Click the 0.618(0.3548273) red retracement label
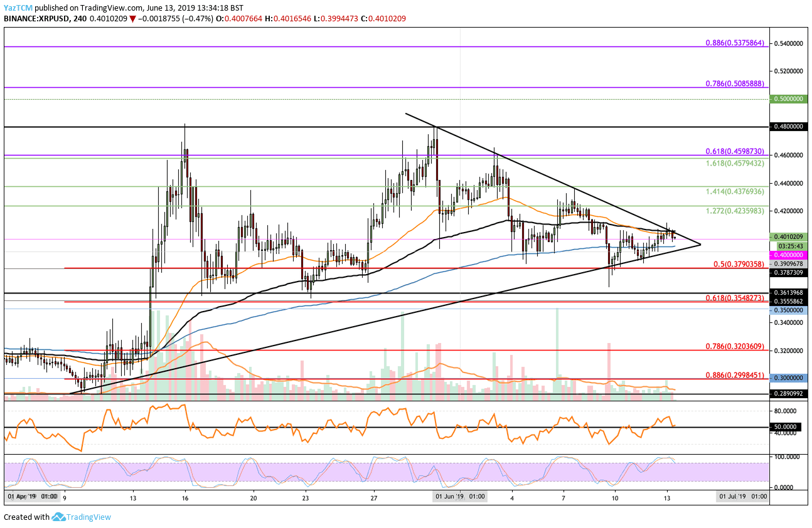The height and width of the screenshot is (528, 812). [734, 298]
